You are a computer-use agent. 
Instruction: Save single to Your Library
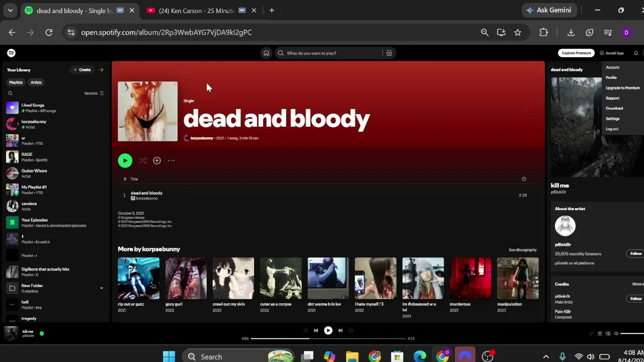(157, 160)
